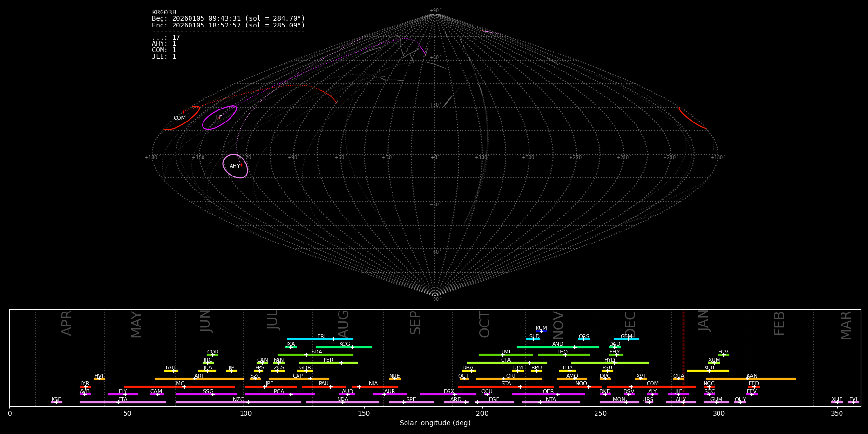Click the AUG month label
This screenshot has height=434, width=868.
tap(343, 323)
